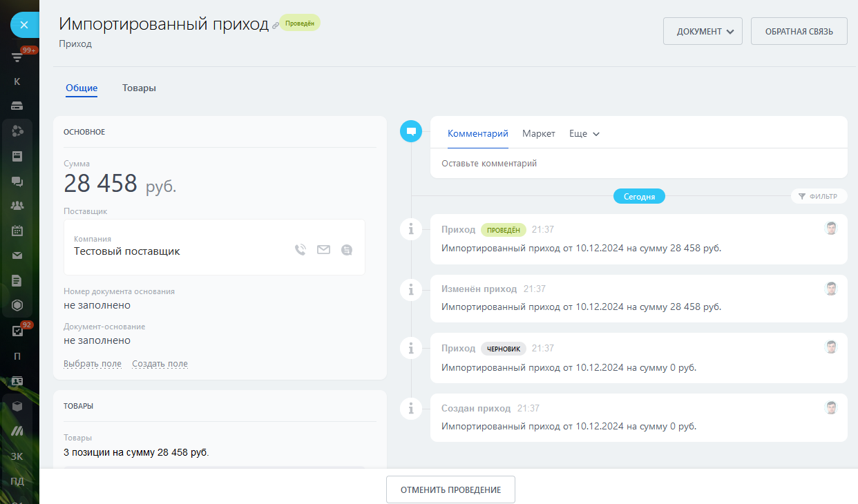Viewport: 858px width, 504px height.
Task: Click info icon beside Изменён приход entry
Action: pos(411,289)
